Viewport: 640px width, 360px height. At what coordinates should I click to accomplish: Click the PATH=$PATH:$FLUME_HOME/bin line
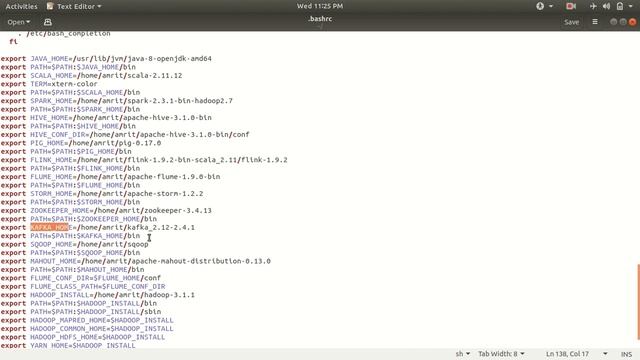[x=70, y=185]
